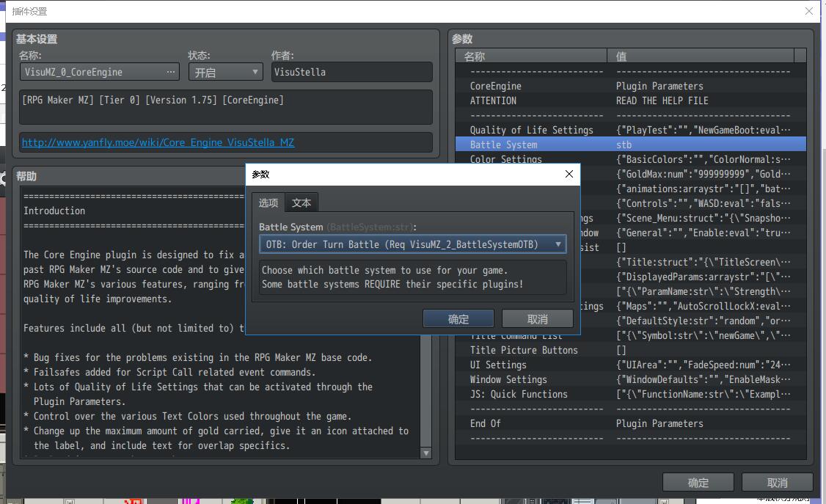Cancel the parameter dialog with 取消
Image resolution: width=826 pixels, height=504 pixels.
tap(537, 318)
